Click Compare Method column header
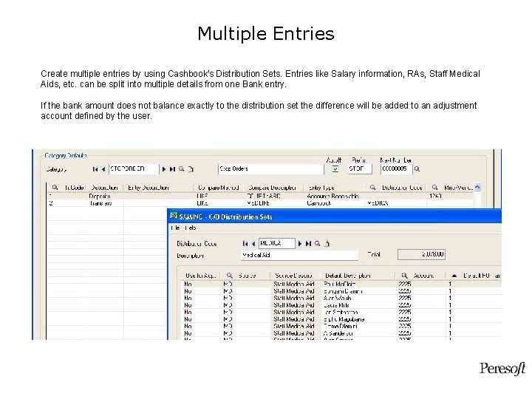Viewport: 532px width, 399px height. (x=219, y=188)
